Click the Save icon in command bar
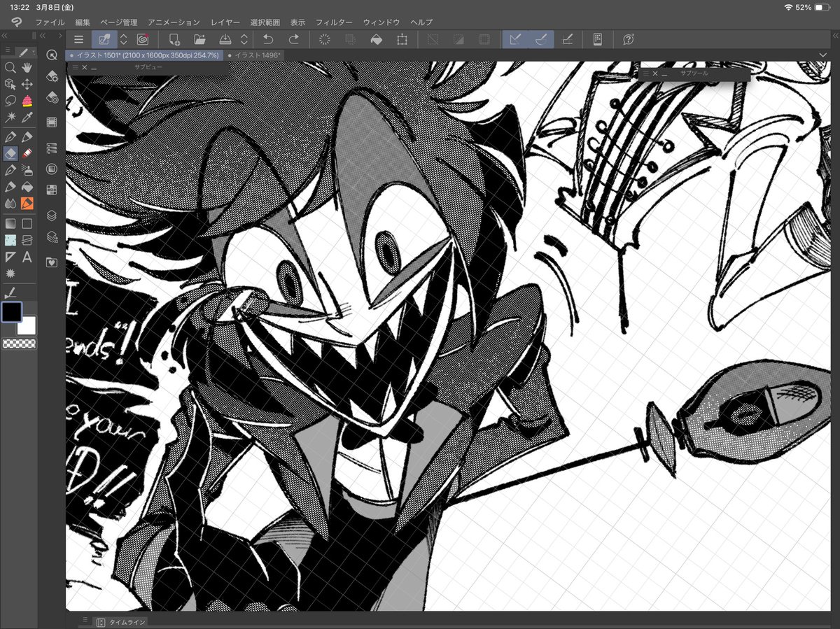Screen dimensions: 840x629 (225, 39)
